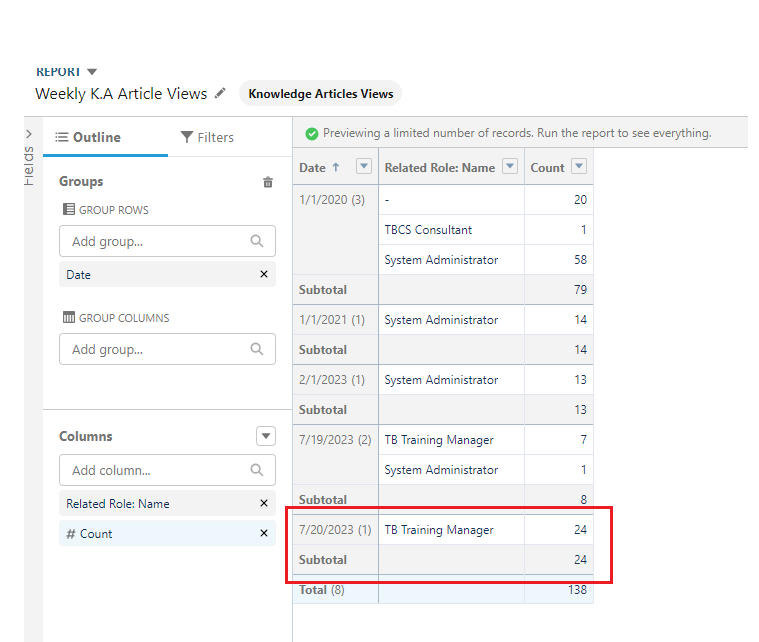Delete groups with the trash icon
The height and width of the screenshot is (642, 759).
(x=267, y=182)
